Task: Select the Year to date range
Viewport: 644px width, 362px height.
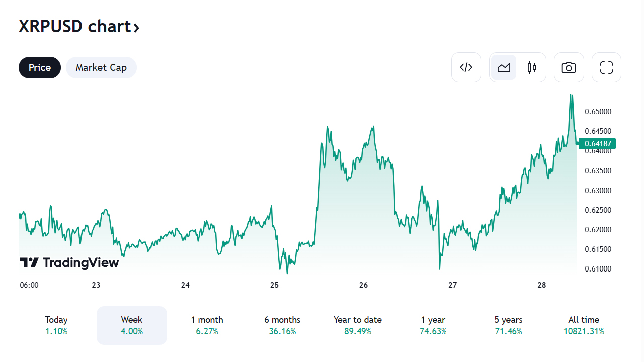Action: click(x=358, y=325)
